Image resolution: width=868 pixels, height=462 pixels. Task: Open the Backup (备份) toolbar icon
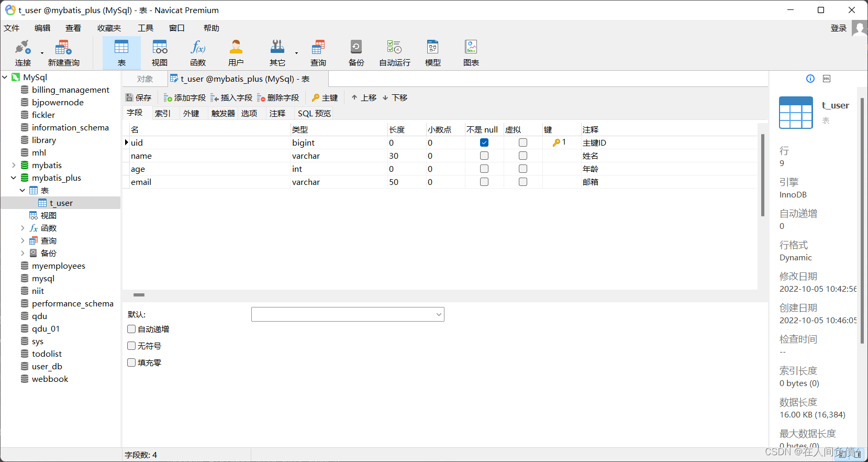click(356, 53)
